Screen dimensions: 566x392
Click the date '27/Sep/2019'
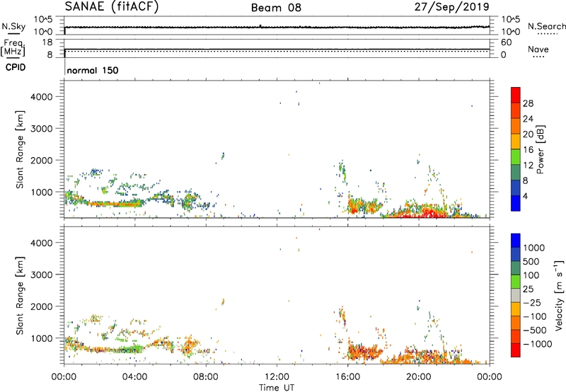(x=451, y=7)
